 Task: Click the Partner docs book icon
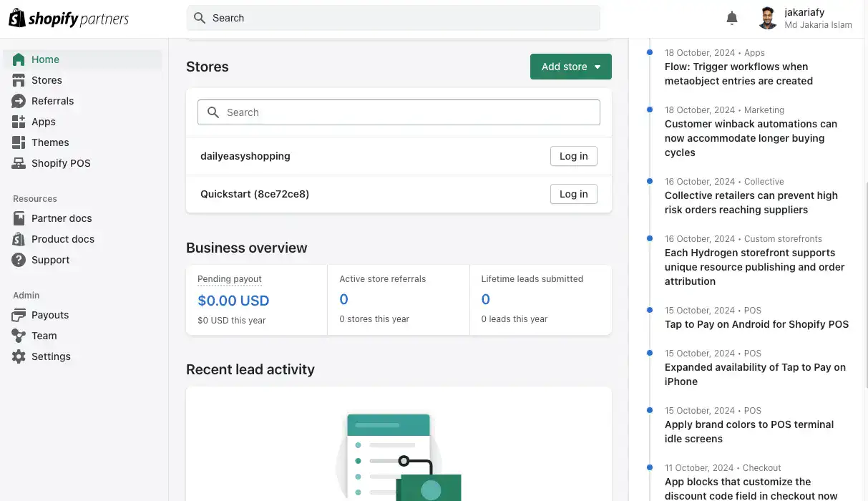[x=19, y=218]
